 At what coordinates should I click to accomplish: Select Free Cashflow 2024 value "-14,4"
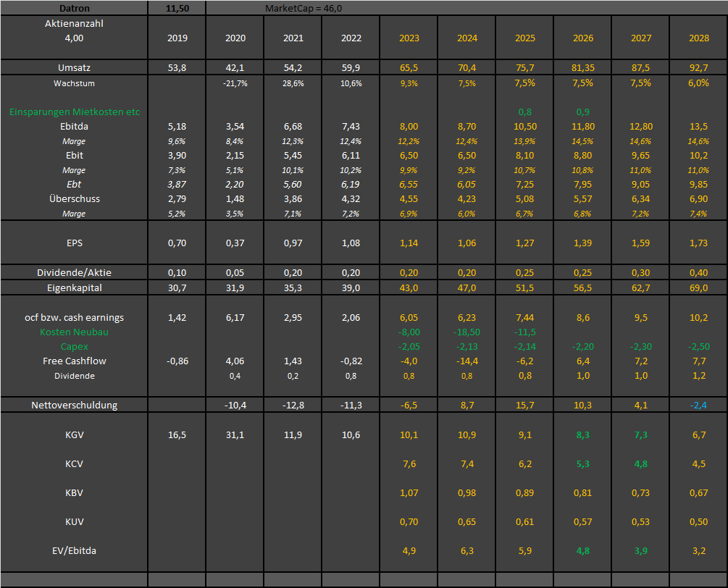pos(466,361)
